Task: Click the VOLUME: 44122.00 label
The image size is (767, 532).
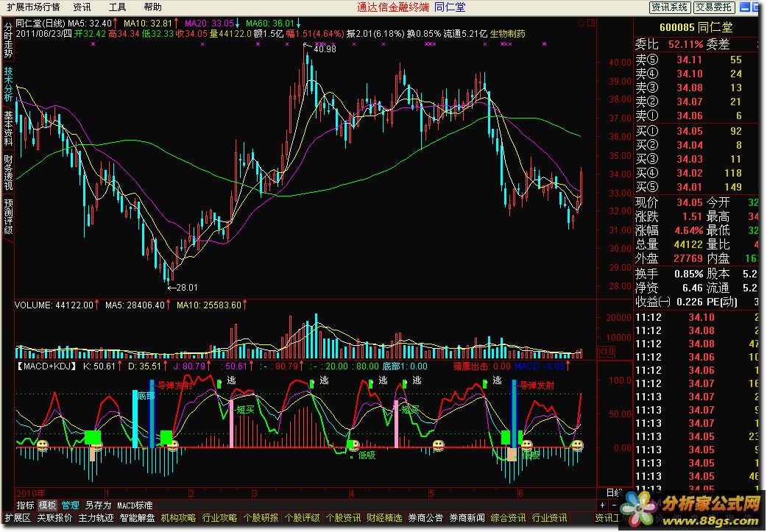Action: tap(54, 305)
